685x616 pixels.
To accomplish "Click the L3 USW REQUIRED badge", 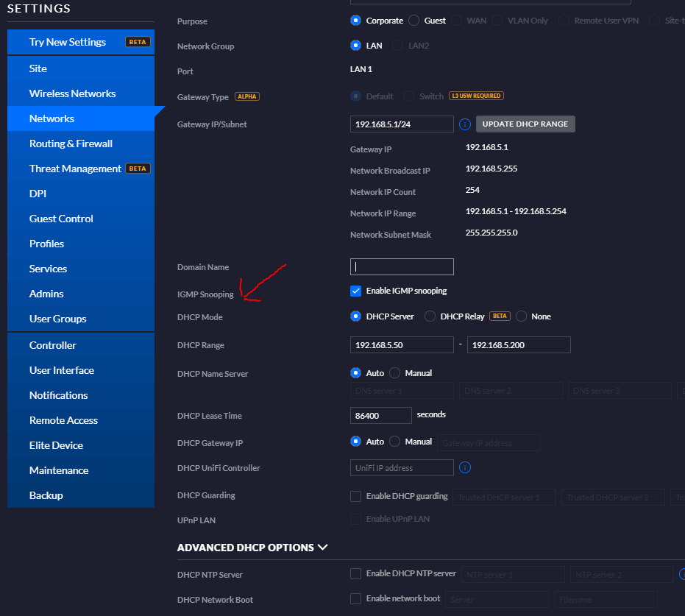I will click(x=476, y=96).
